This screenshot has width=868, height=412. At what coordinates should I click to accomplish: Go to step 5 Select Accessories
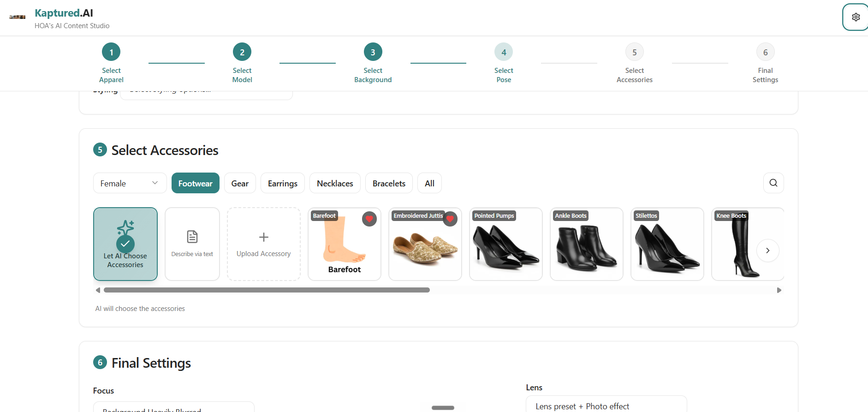pyautogui.click(x=635, y=63)
